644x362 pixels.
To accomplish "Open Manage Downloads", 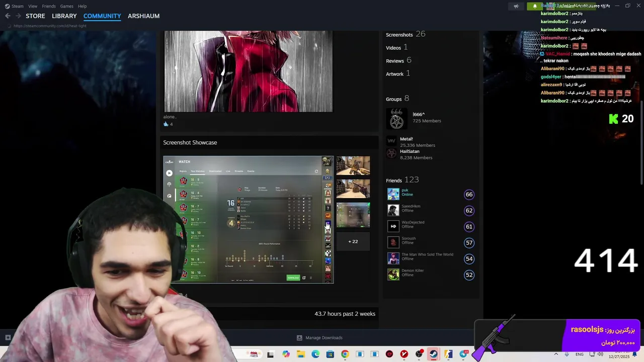I will (x=320, y=338).
